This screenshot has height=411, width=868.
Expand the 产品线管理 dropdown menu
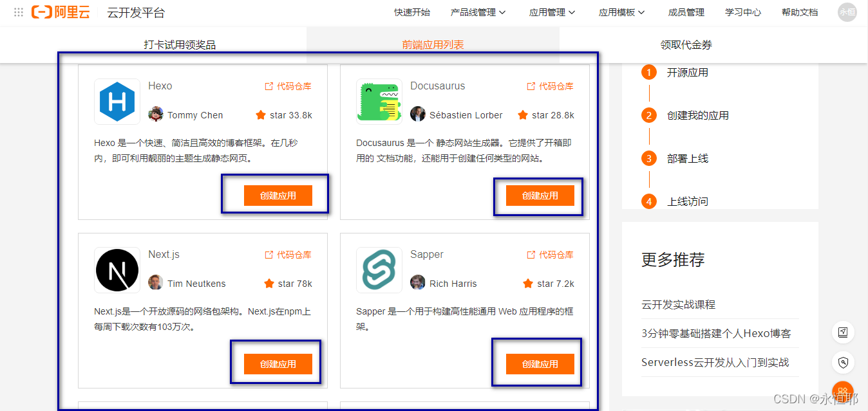pos(478,12)
